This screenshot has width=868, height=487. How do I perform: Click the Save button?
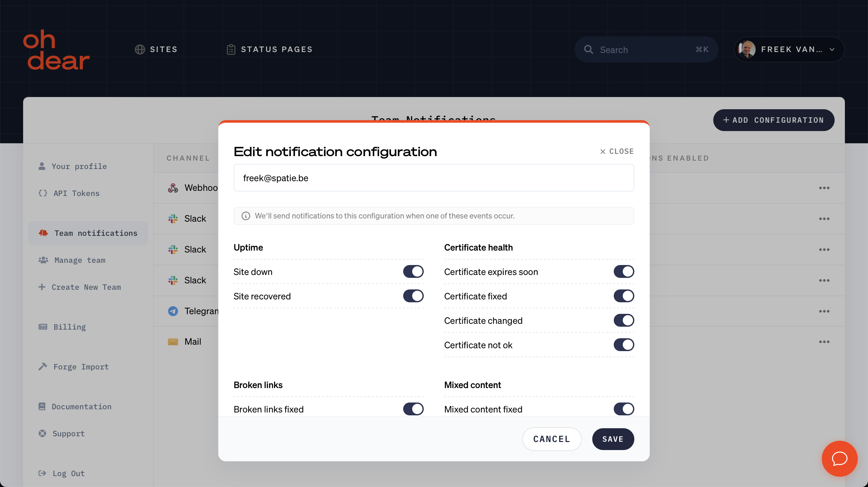click(x=613, y=439)
